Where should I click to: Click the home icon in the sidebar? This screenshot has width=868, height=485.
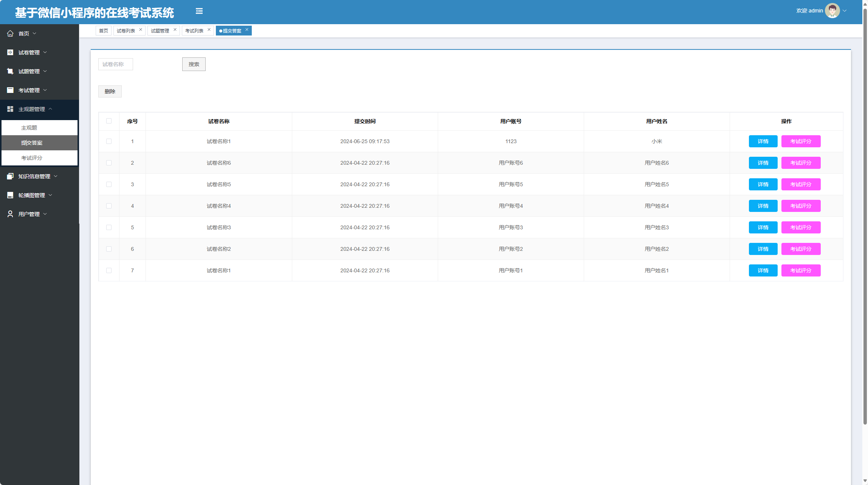[x=10, y=34]
